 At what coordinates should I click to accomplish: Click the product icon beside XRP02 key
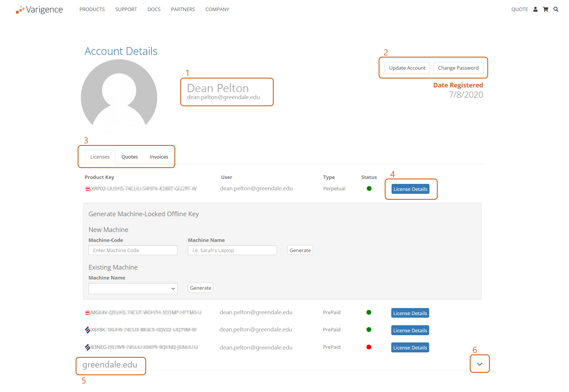(88, 189)
